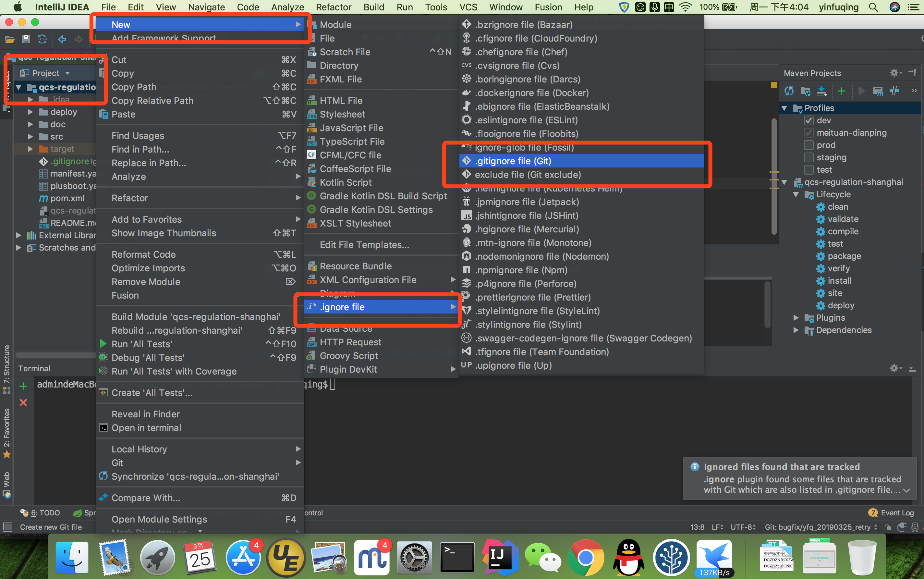Toggle the meituan-dianping profile checkbox
The width and height of the screenshot is (924, 579).
(808, 133)
